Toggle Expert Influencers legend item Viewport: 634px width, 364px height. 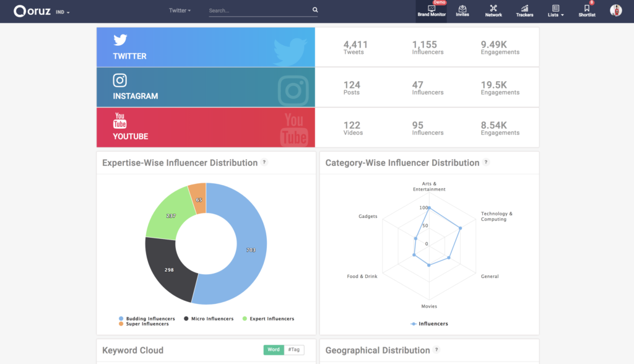(x=268, y=319)
